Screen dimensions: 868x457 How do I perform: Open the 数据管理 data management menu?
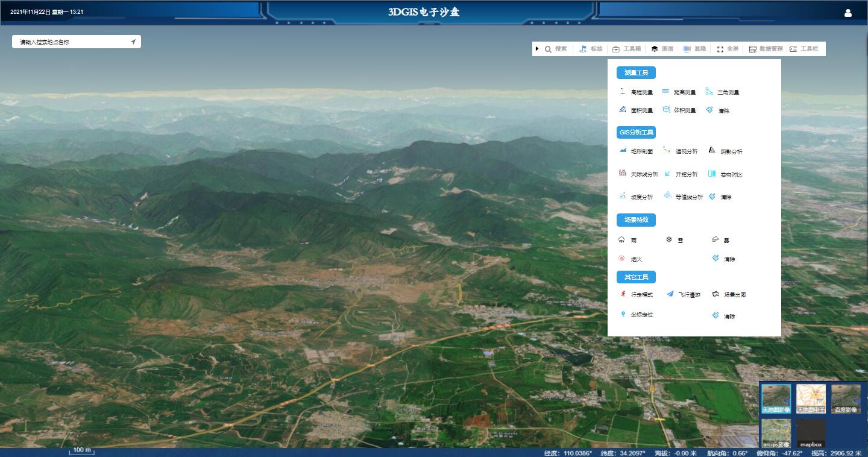[766, 49]
